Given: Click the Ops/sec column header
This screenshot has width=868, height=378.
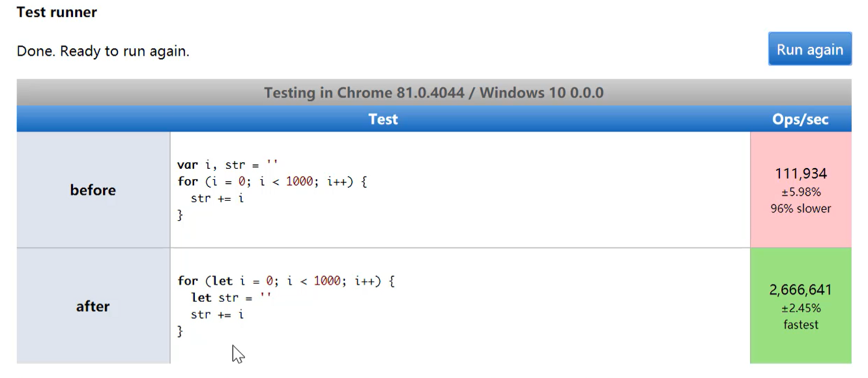Looking at the screenshot, I should coord(800,119).
